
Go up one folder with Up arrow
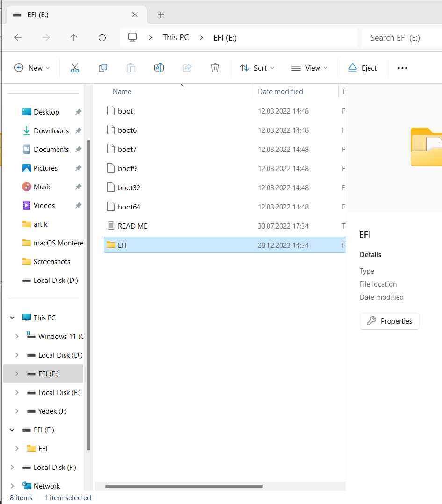tap(74, 38)
